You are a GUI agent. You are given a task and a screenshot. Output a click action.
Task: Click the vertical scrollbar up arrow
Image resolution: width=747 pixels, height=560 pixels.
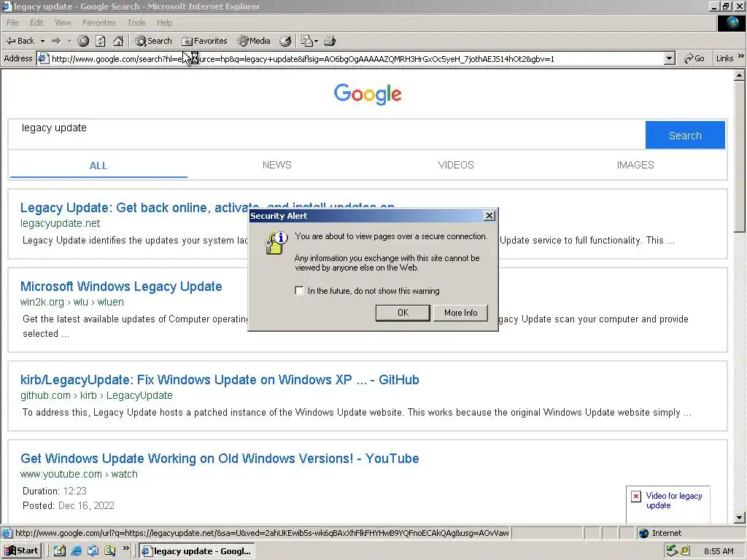coord(740,75)
